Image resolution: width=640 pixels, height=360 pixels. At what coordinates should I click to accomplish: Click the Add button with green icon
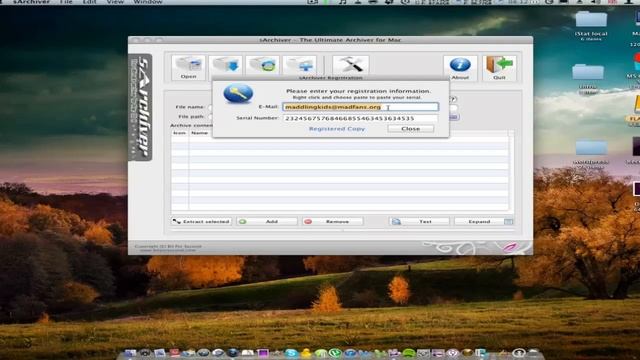(267, 221)
